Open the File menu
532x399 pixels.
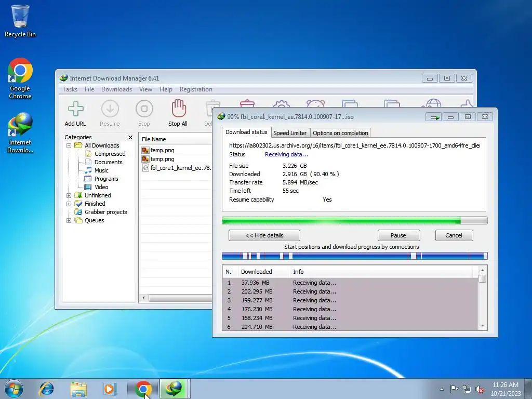click(x=89, y=89)
